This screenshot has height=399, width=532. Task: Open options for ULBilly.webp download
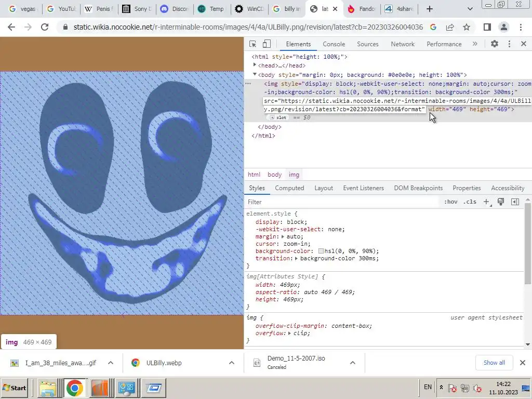coord(231,363)
